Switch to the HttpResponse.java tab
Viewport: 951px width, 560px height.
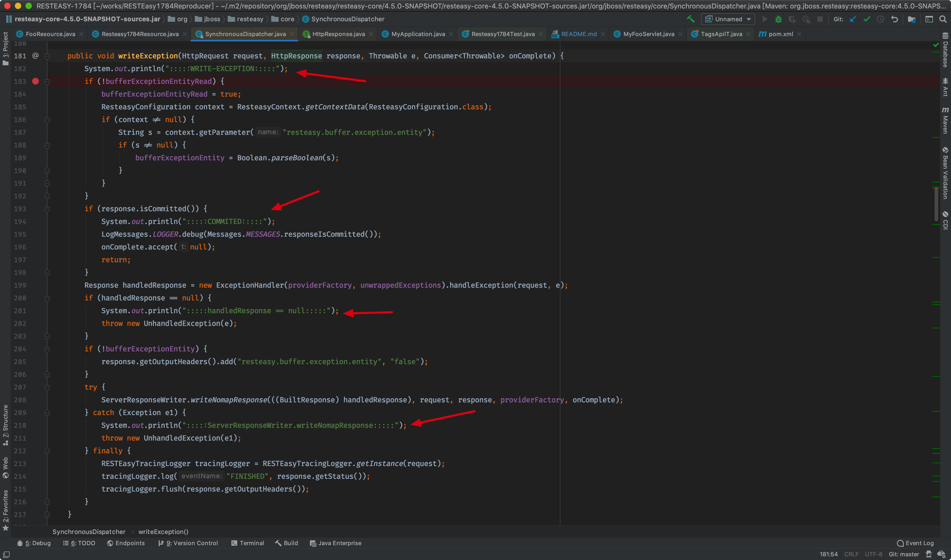(338, 34)
